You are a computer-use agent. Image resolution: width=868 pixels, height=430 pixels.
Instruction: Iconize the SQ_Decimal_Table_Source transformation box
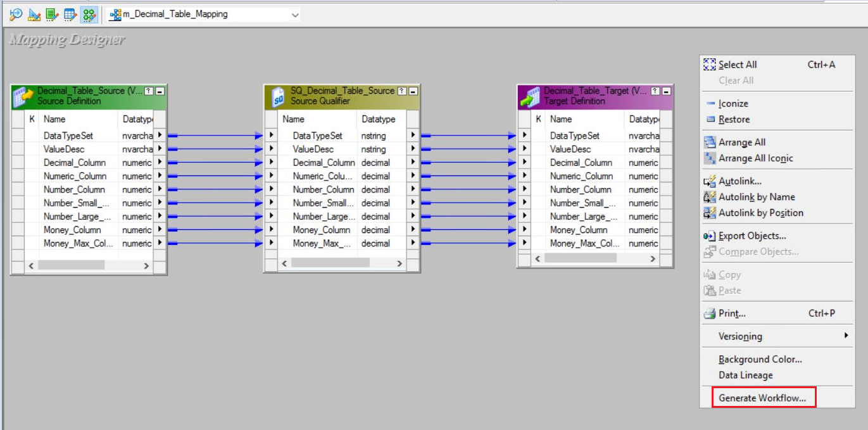pos(413,91)
